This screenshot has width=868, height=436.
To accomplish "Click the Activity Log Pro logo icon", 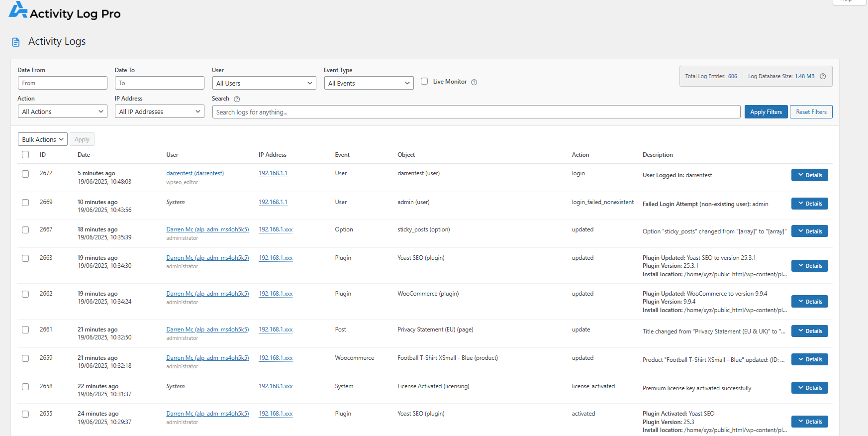I will 18,10.
